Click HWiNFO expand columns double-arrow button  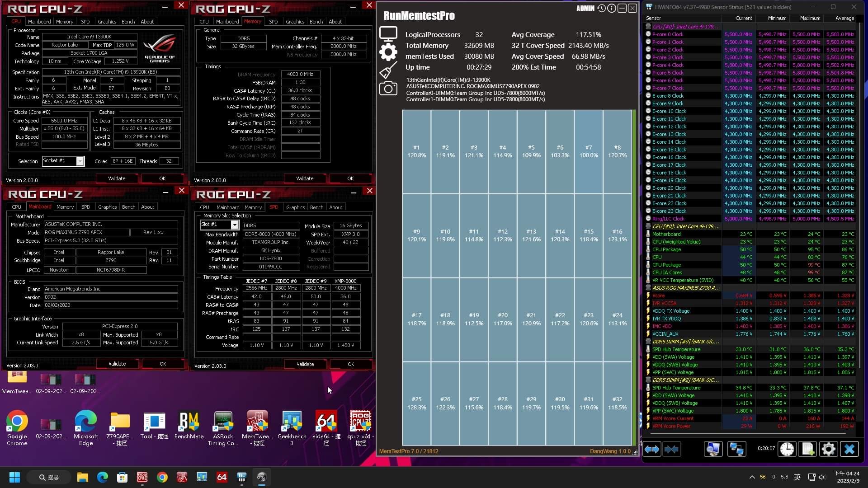pos(651,449)
